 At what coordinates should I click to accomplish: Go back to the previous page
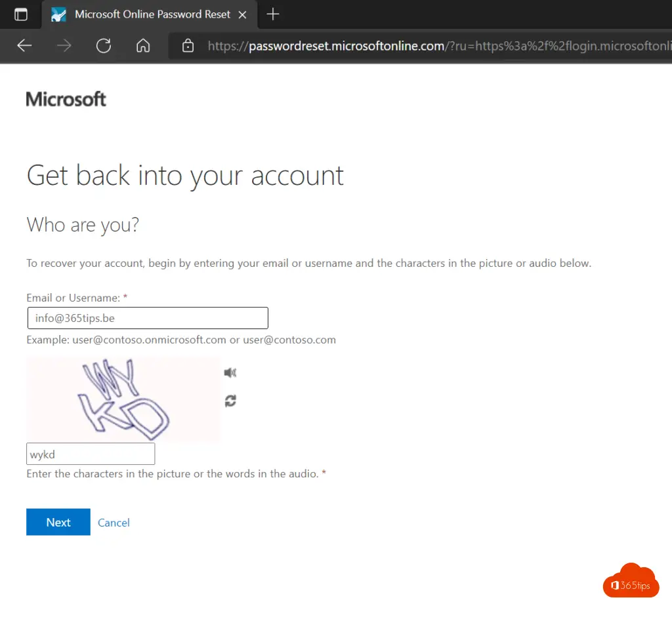pos(24,45)
